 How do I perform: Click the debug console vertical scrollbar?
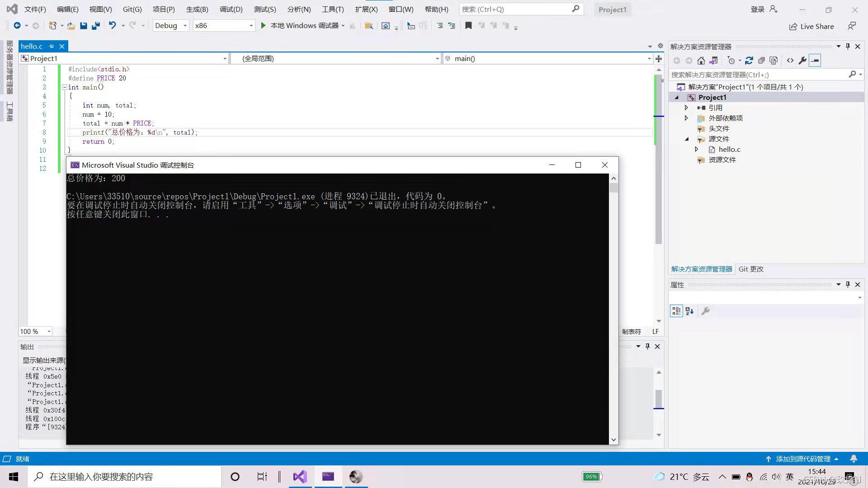click(613, 307)
